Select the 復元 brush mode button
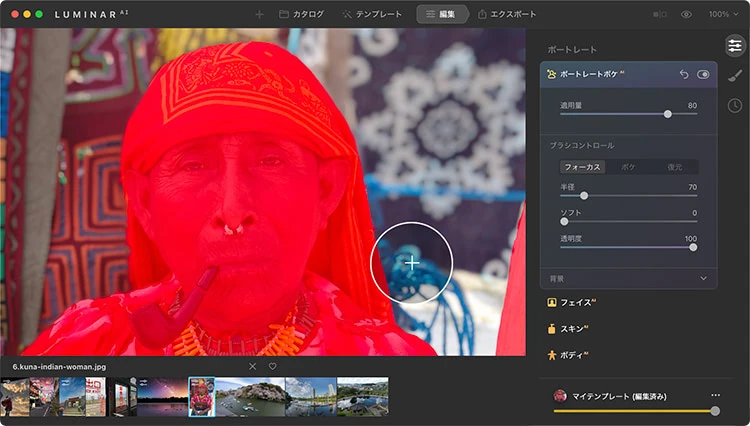Image resolution: width=750 pixels, height=426 pixels. tap(675, 167)
